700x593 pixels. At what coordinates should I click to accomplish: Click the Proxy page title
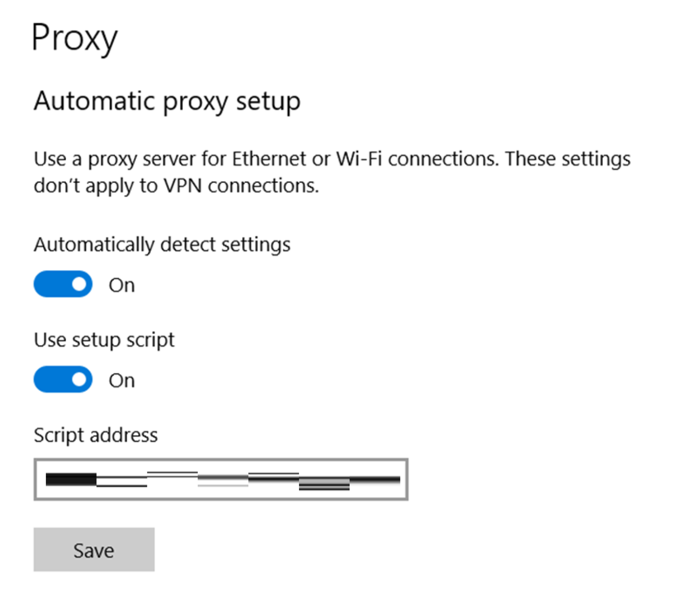coord(75,39)
